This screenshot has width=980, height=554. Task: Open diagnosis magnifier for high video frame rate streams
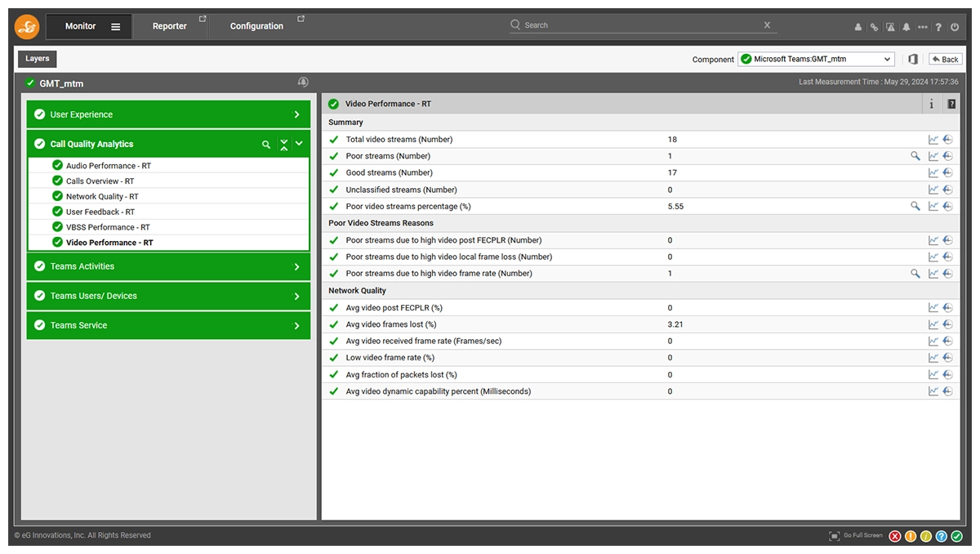click(x=915, y=274)
